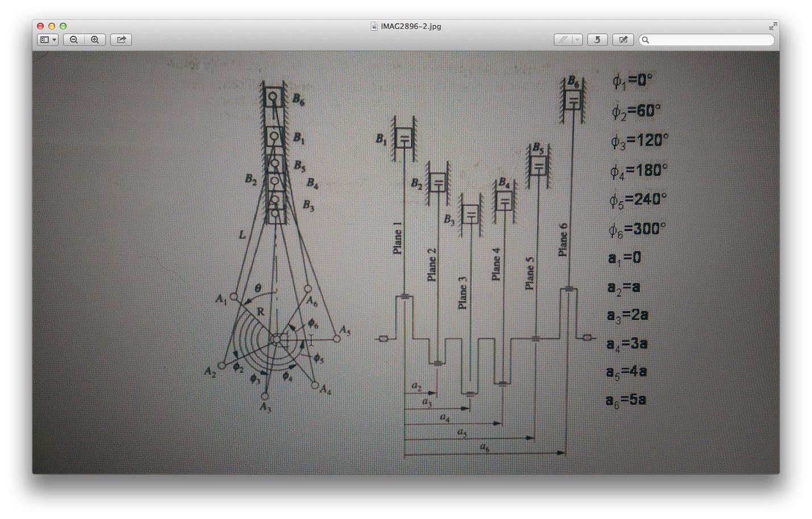Click the text "φ2=60°"
This screenshot has height=519, width=812.
pyautogui.click(x=636, y=111)
